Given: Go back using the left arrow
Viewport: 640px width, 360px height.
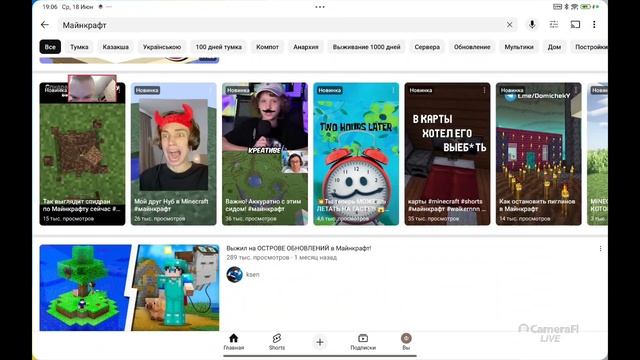Looking at the screenshot, I should tap(45, 25).
